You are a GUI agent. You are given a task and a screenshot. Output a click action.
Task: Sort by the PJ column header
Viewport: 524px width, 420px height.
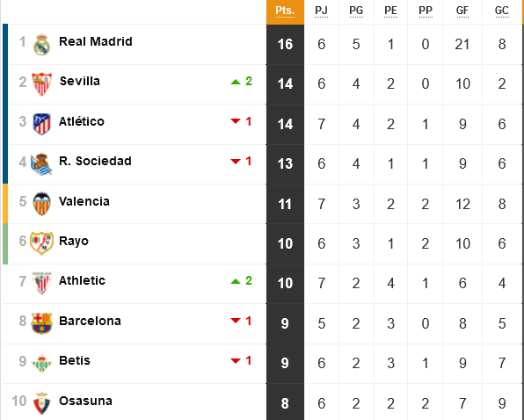coord(321,11)
